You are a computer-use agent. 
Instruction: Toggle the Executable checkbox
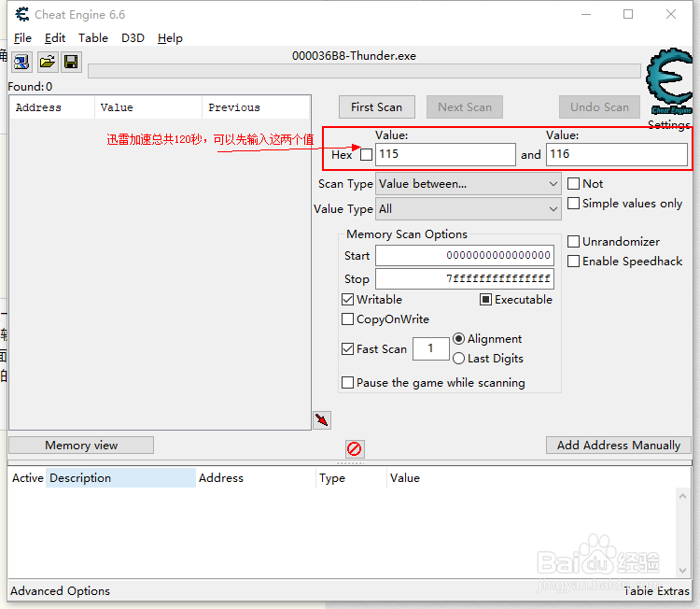pos(485,299)
